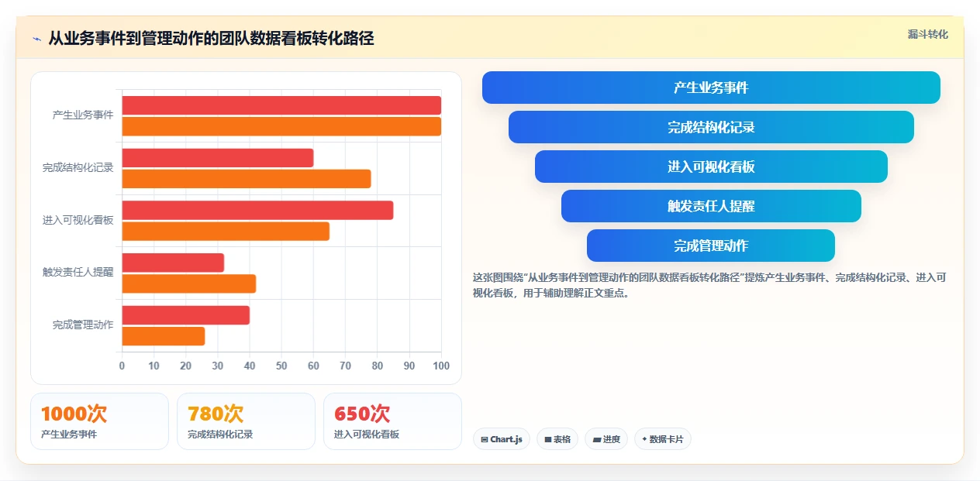The width and height of the screenshot is (980, 481).
Task: Click the red bar for 完成管理动作
Action: pos(186,315)
